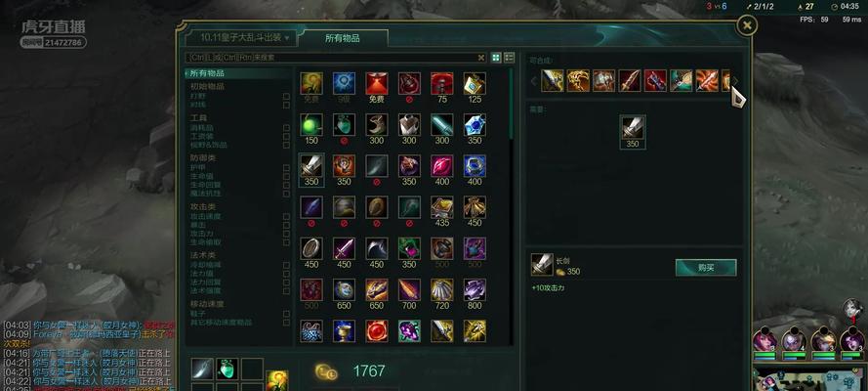Pick the green Health Potion priced 150
The height and width of the screenshot is (391, 868).
pos(311,124)
